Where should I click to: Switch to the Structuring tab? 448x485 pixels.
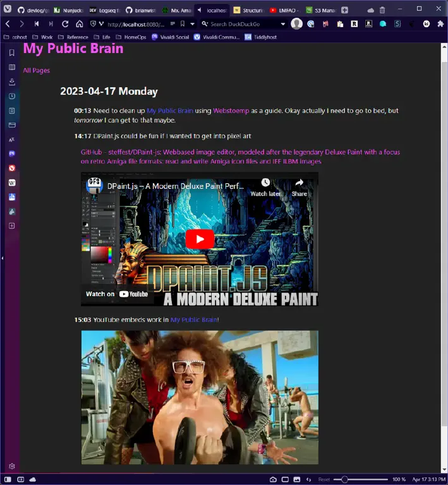pyautogui.click(x=248, y=10)
